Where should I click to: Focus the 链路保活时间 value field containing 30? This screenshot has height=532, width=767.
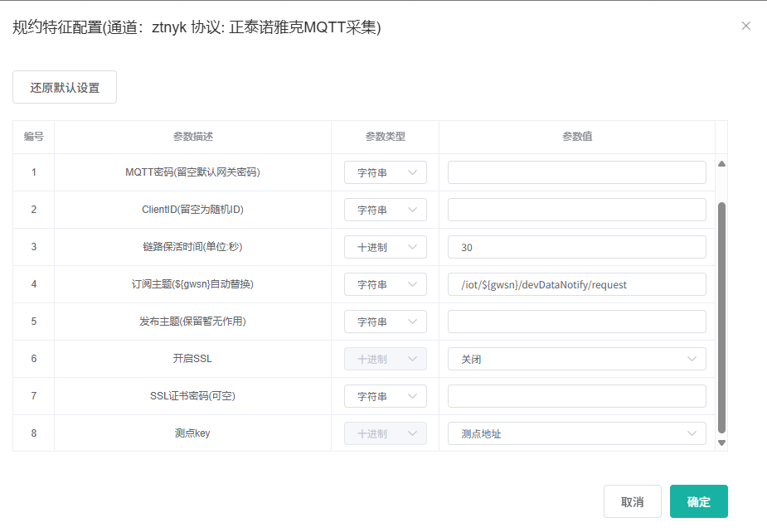pyautogui.click(x=576, y=247)
